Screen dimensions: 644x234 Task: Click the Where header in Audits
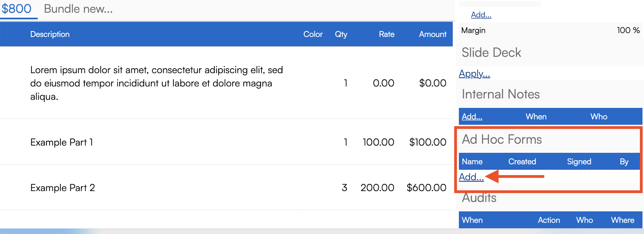tap(622, 220)
